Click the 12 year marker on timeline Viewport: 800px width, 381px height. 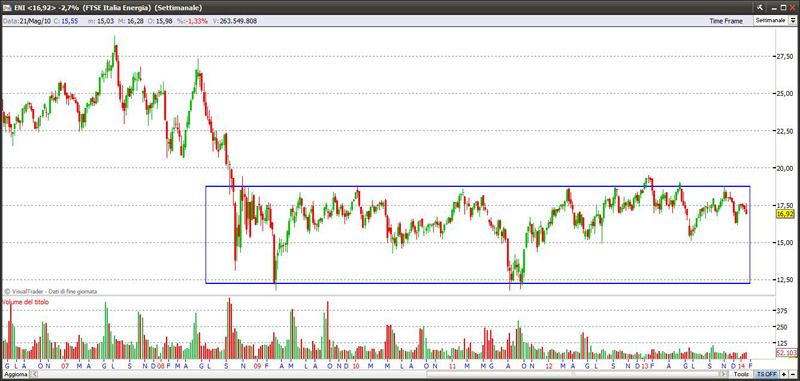pyautogui.click(x=548, y=366)
